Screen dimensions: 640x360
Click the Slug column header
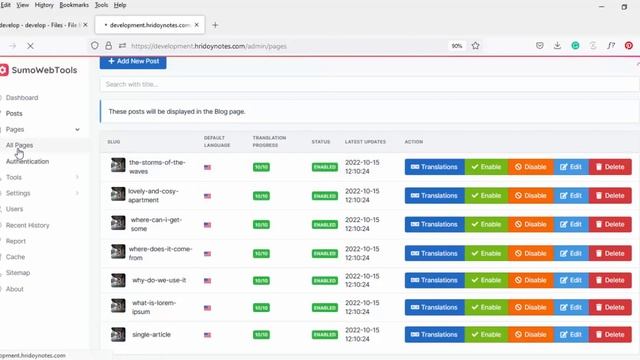114,142
